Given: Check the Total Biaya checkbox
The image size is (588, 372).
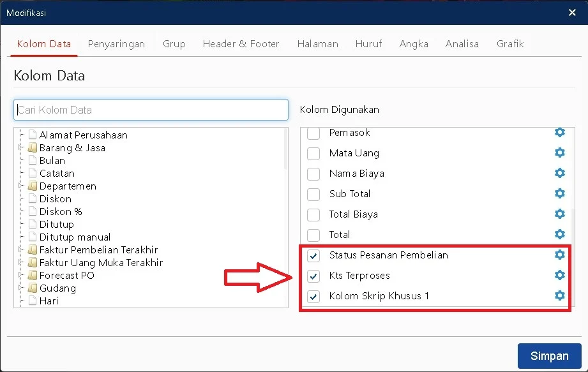Looking at the screenshot, I should click(313, 214).
